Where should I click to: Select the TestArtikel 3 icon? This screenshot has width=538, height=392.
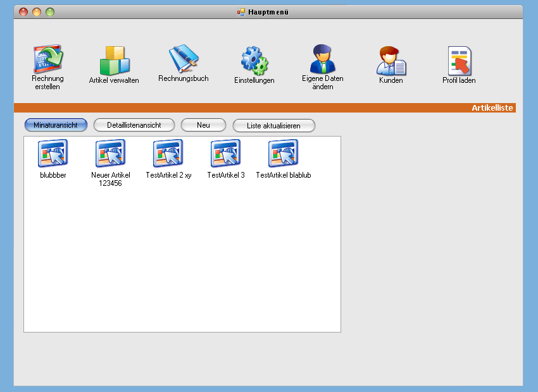coord(226,153)
